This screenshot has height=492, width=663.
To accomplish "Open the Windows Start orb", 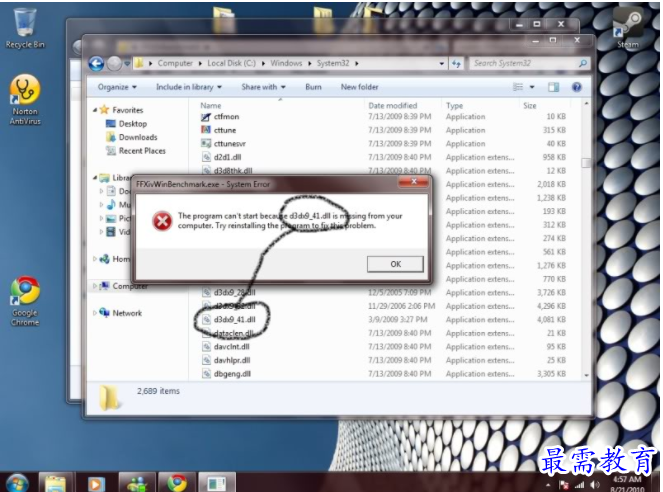I will (16, 483).
